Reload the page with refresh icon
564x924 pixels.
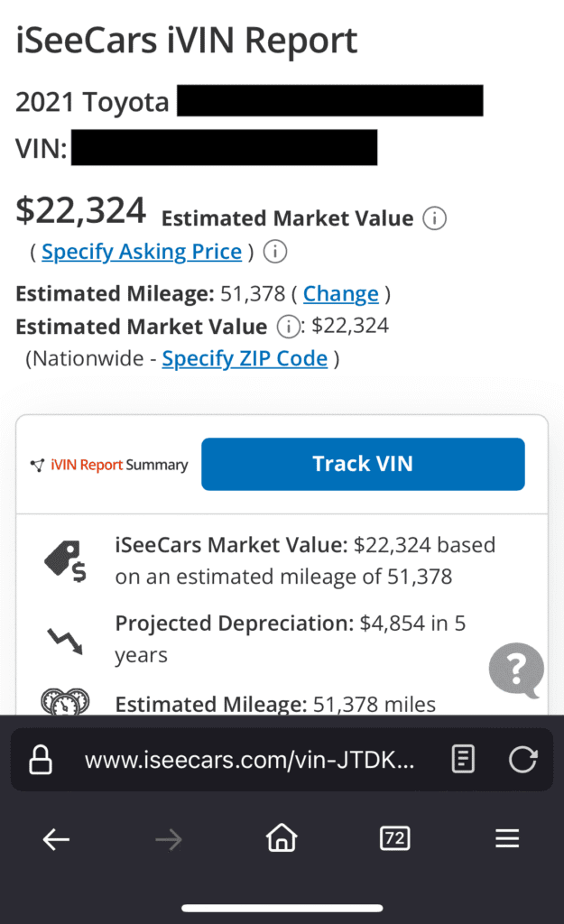coord(522,758)
